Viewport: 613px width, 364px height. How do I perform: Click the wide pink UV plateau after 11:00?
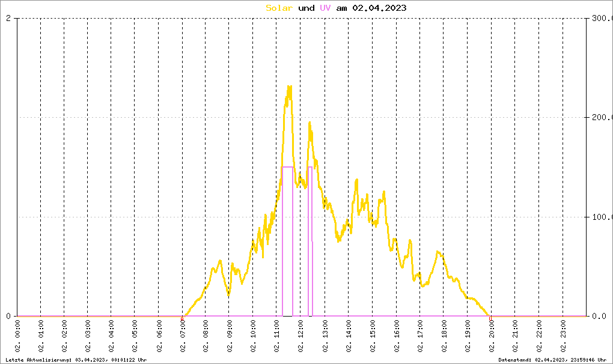click(x=287, y=167)
